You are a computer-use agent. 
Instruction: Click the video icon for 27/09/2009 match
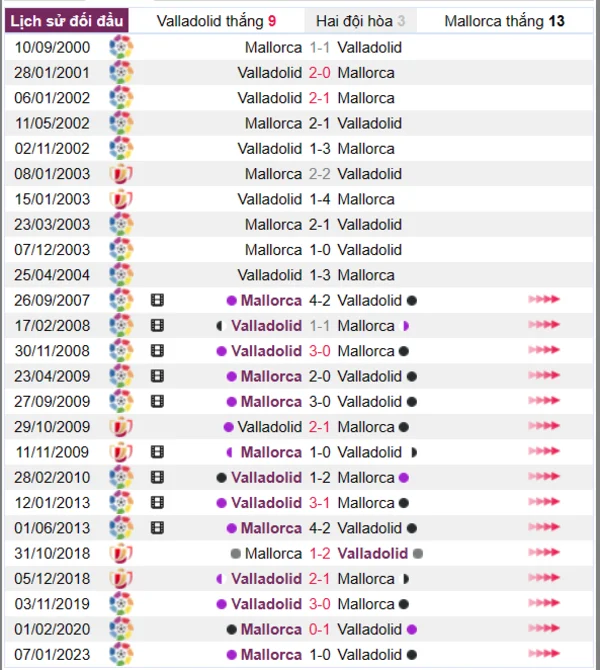(x=157, y=401)
